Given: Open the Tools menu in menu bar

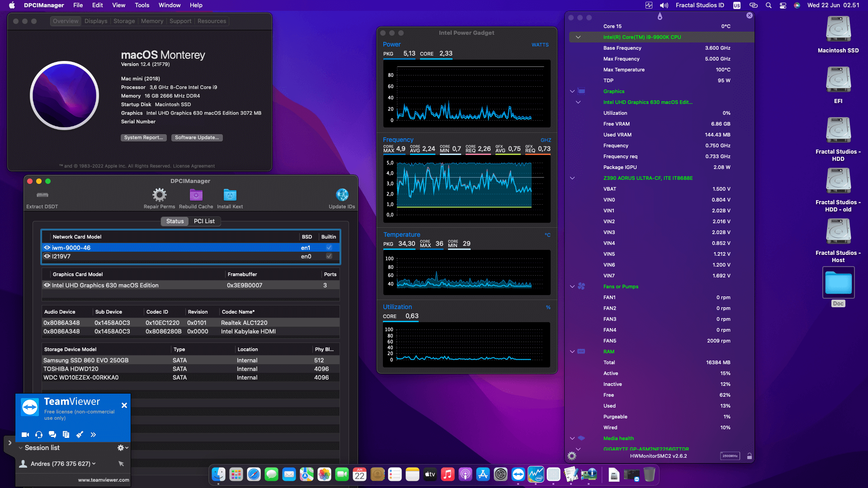Looking at the screenshot, I should pos(142,5).
